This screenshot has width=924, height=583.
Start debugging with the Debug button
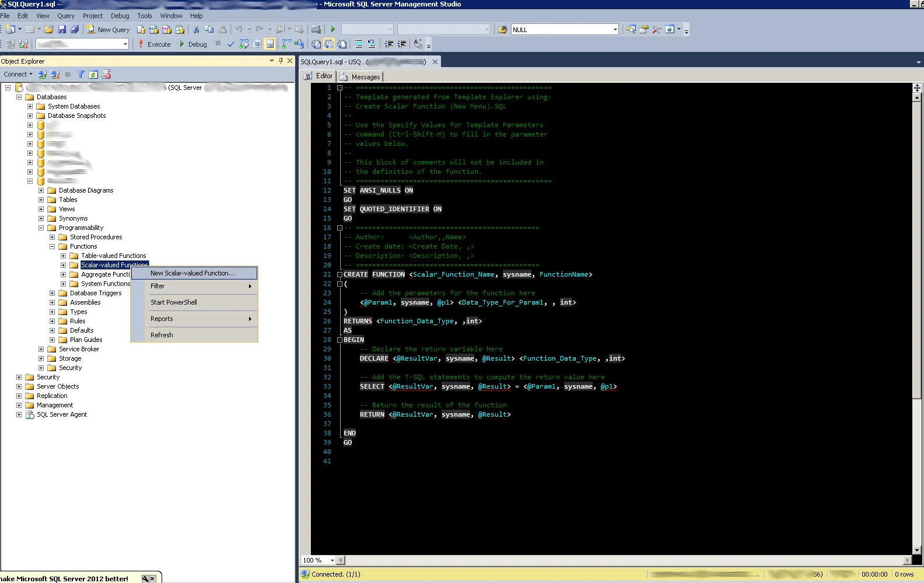(193, 44)
